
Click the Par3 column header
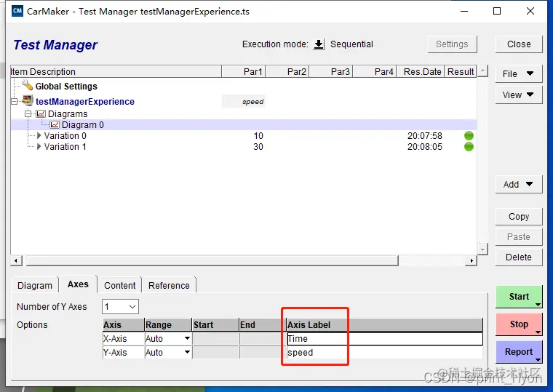[331, 71]
